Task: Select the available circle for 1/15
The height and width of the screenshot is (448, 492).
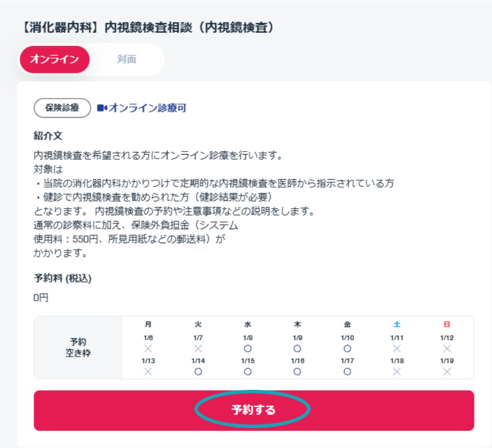Action: pos(248,372)
